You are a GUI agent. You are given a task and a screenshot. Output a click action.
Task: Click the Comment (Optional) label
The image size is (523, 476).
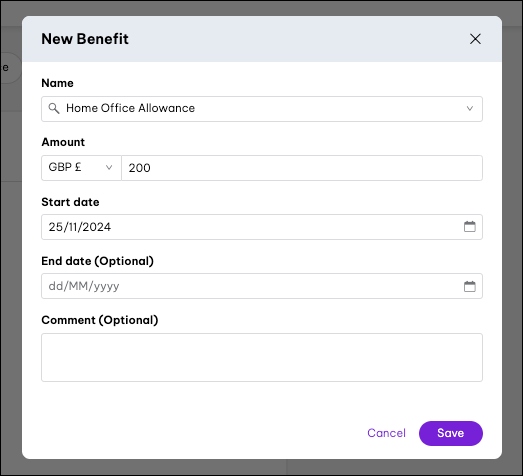tap(100, 320)
